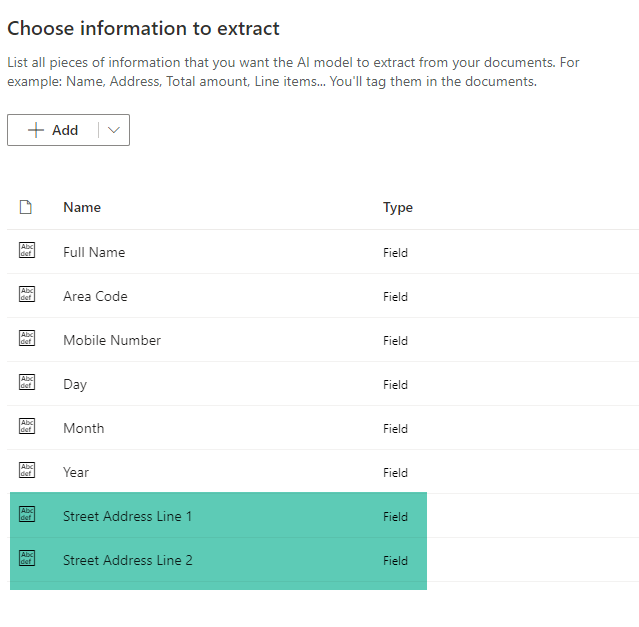Select the Month field name

coord(84,428)
